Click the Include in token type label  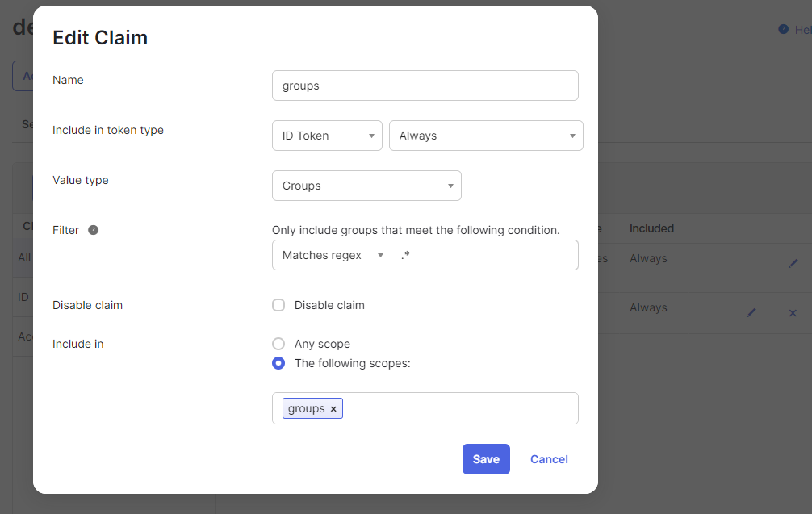[x=107, y=130]
